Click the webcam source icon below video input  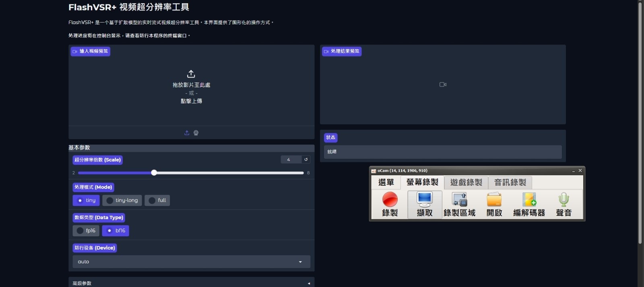[196, 133]
